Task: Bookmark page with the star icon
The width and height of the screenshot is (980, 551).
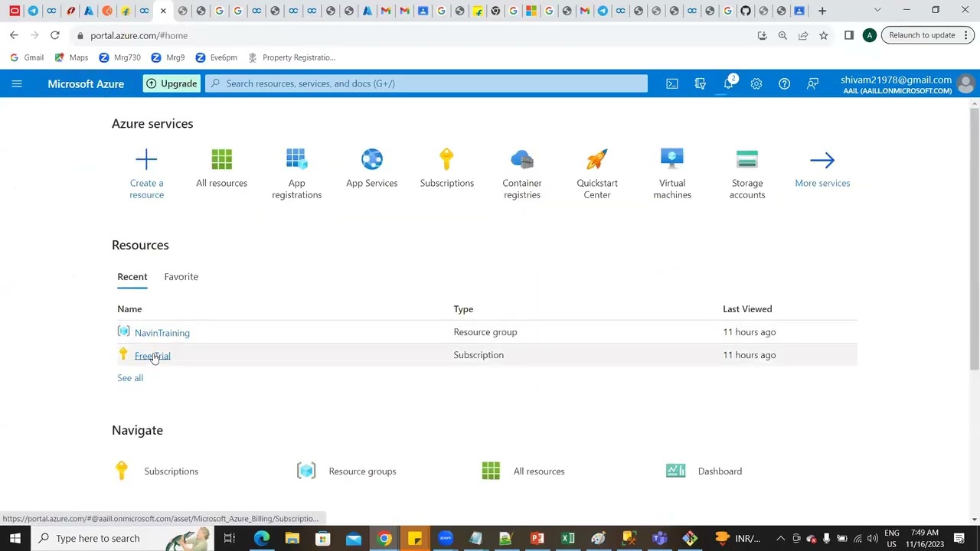Action: [823, 35]
